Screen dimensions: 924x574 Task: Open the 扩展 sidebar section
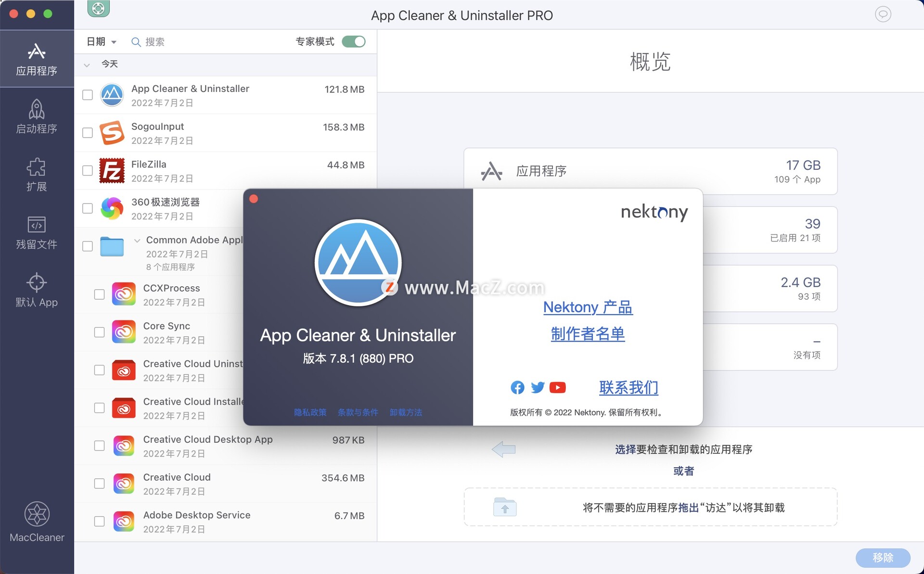tap(37, 174)
